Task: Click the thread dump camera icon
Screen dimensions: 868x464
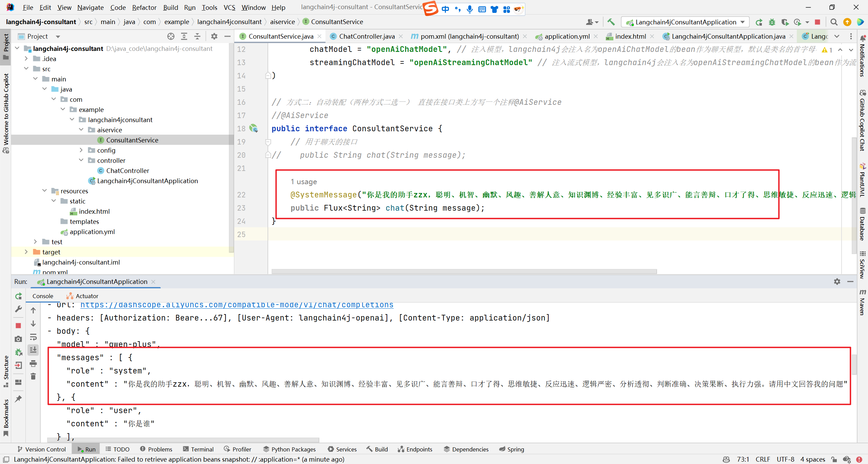Action: click(19, 339)
